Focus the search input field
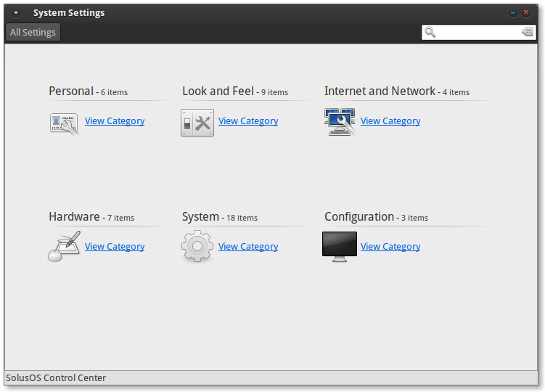 tap(479, 32)
